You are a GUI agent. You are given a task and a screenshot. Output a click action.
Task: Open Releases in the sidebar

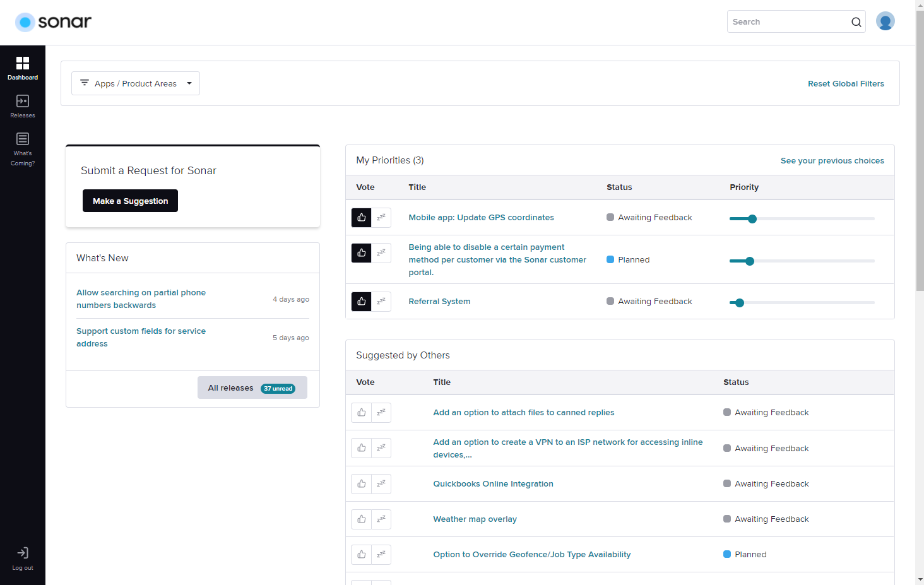(23, 106)
